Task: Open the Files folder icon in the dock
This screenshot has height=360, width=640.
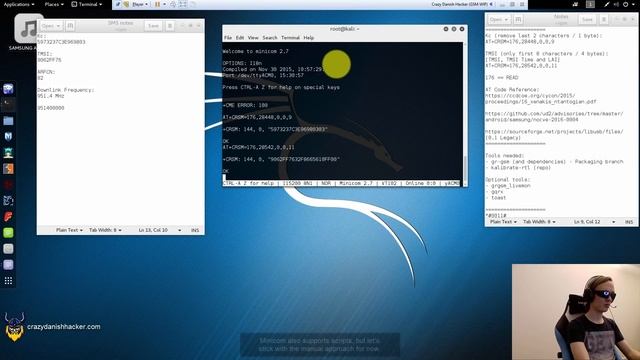Action: tap(8, 120)
